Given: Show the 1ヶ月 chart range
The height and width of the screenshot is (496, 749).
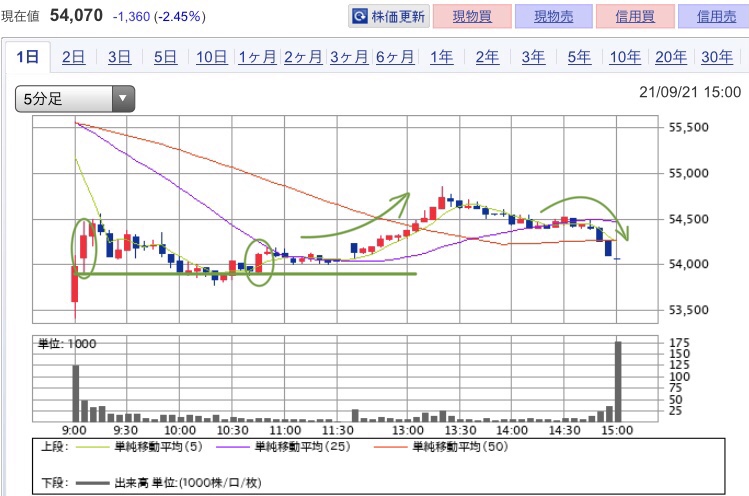Looking at the screenshot, I should tap(257, 58).
